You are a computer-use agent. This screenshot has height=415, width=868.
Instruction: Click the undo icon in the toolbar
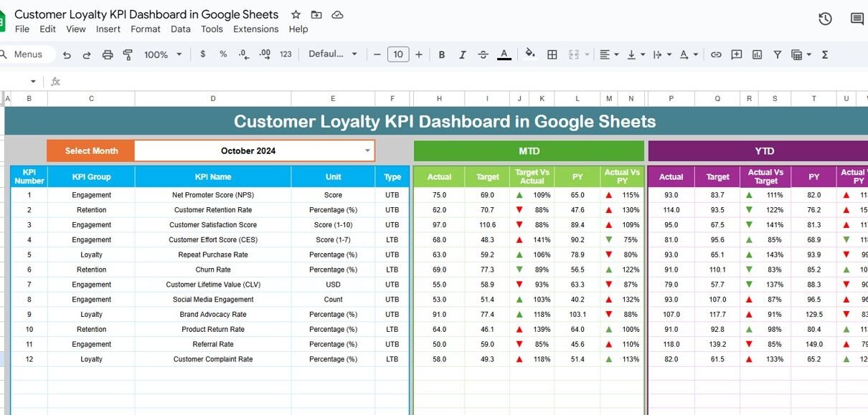click(x=67, y=54)
